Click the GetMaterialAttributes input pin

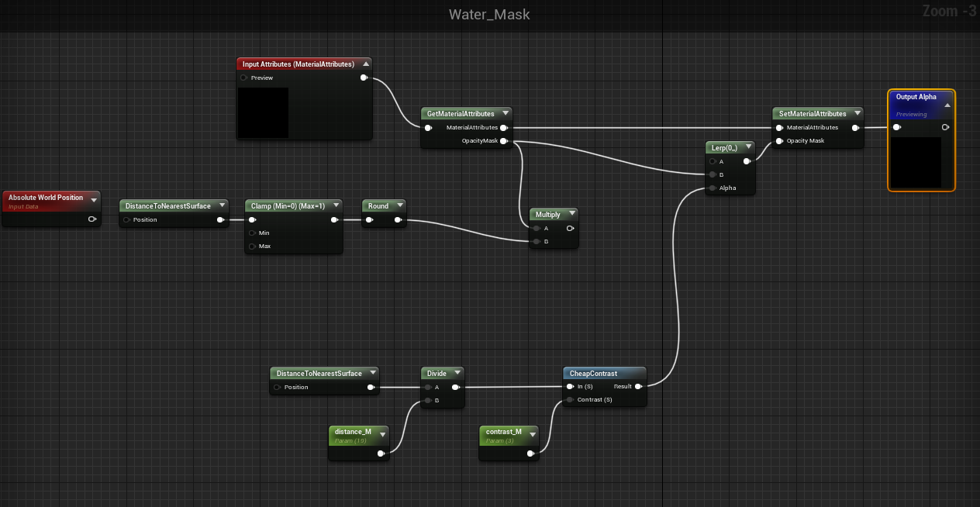point(428,128)
